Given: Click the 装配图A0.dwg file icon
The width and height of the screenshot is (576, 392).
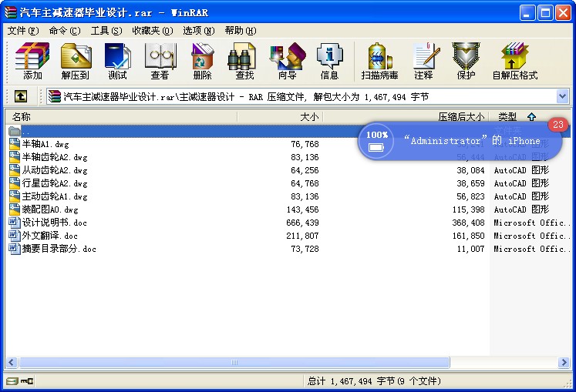Looking at the screenshot, I should [15, 209].
